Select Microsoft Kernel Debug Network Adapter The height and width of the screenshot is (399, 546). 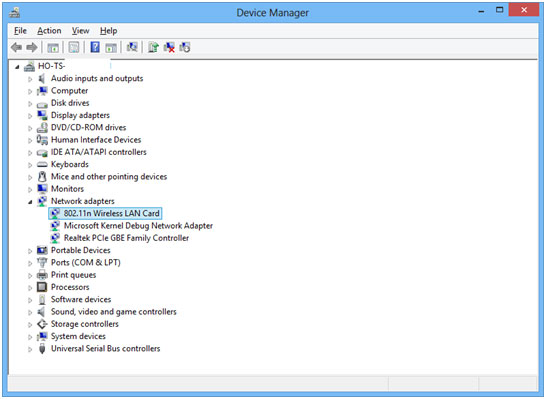coord(138,226)
